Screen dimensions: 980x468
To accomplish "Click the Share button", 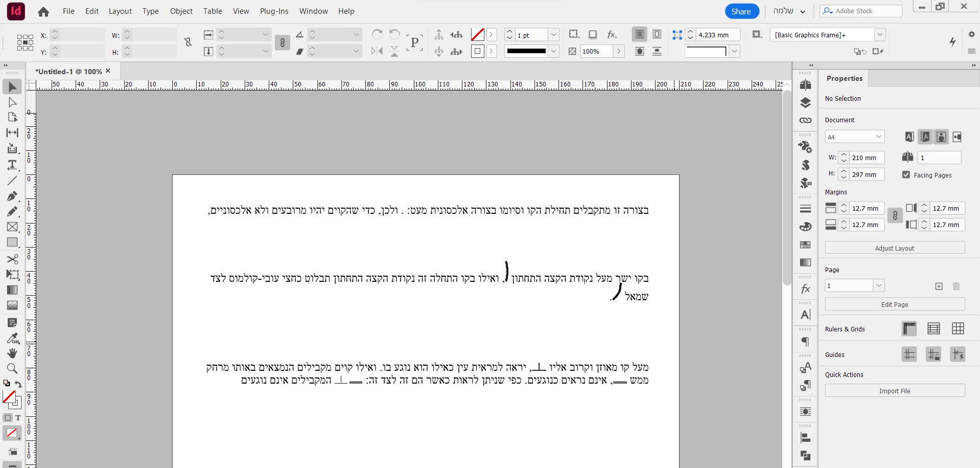I will (742, 11).
